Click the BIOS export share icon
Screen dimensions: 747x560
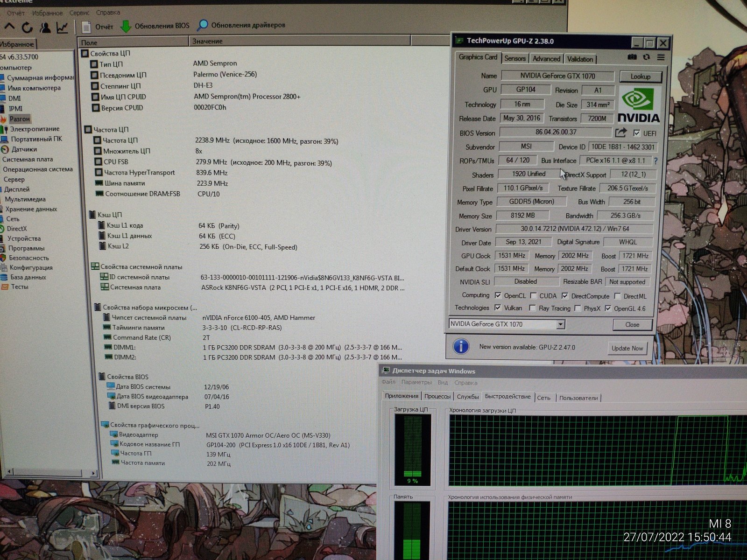tap(620, 133)
